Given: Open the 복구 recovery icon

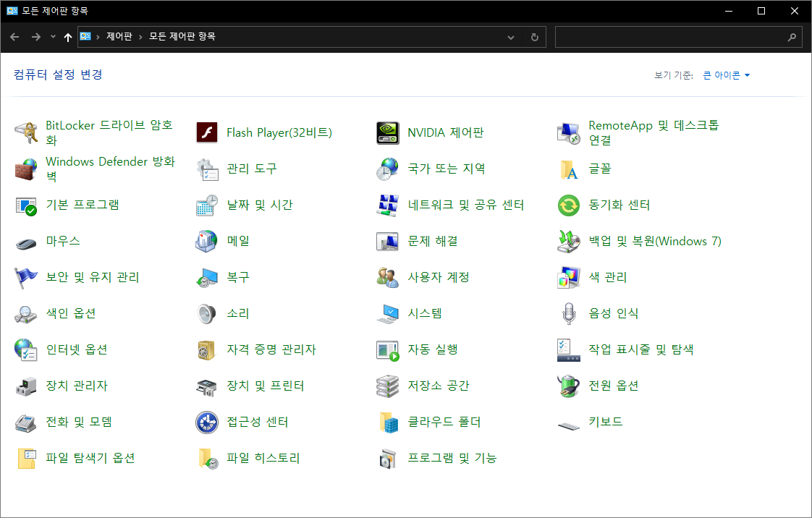Looking at the screenshot, I should 207,277.
